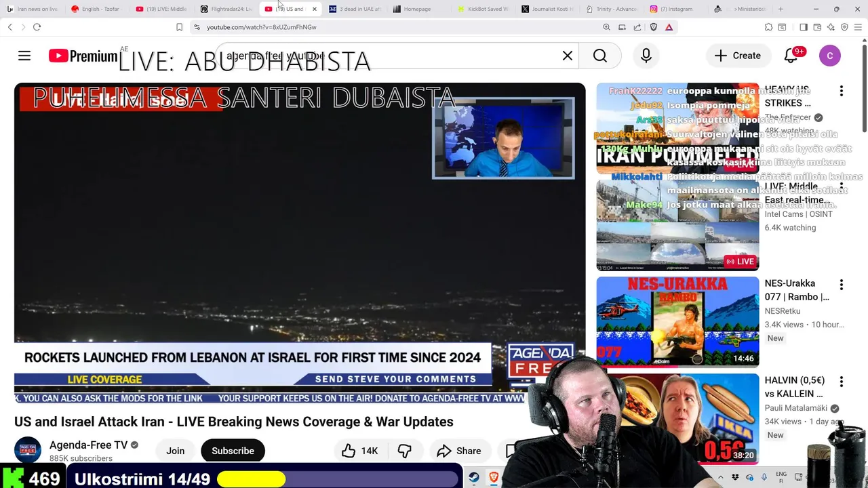Click the address bar URL
Viewport: 868px width, 488px height.
tap(261, 27)
